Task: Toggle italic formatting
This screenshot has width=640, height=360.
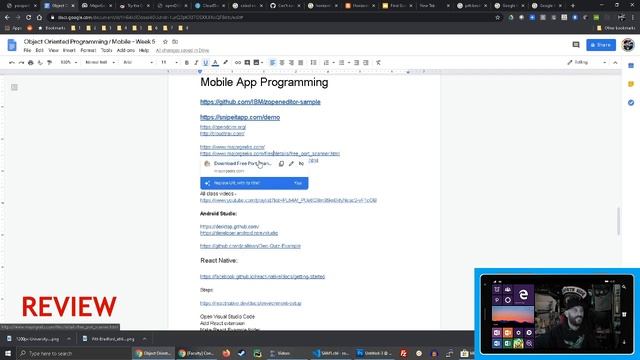Action: click(x=196, y=62)
